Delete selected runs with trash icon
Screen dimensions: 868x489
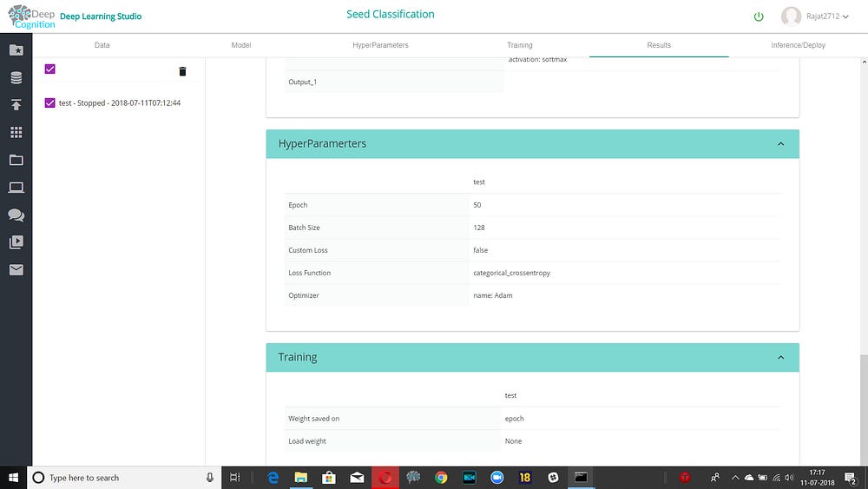click(x=182, y=71)
